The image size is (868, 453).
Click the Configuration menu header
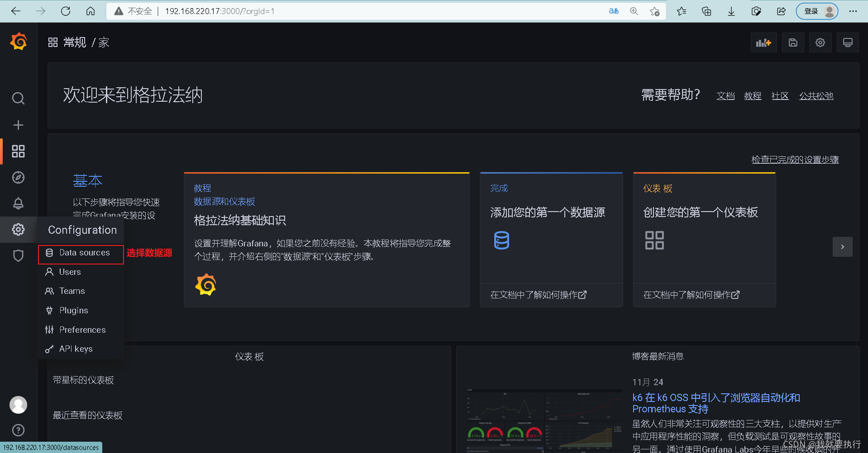point(82,230)
